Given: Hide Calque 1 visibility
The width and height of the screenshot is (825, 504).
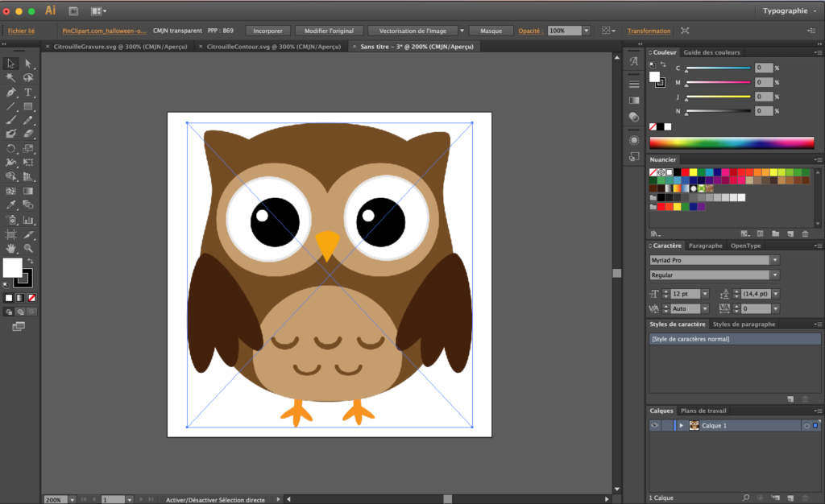Looking at the screenshot, I should 654,425.
